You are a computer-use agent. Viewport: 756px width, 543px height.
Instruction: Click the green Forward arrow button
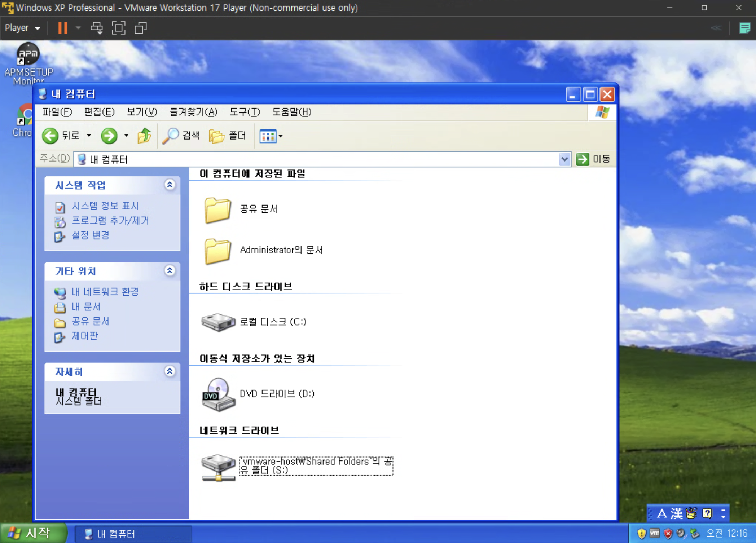coord(109,136)
